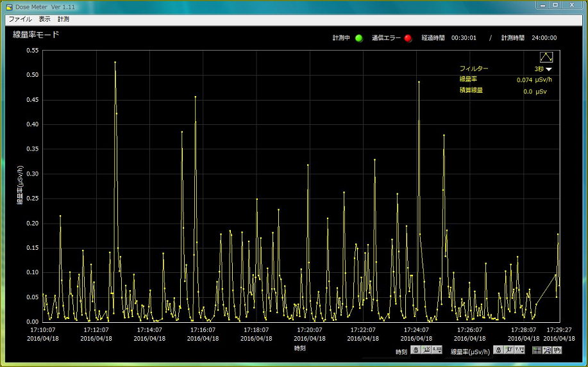Click the plot line style icon
This screenshot has width=588, height=367.
pos(546,57)
